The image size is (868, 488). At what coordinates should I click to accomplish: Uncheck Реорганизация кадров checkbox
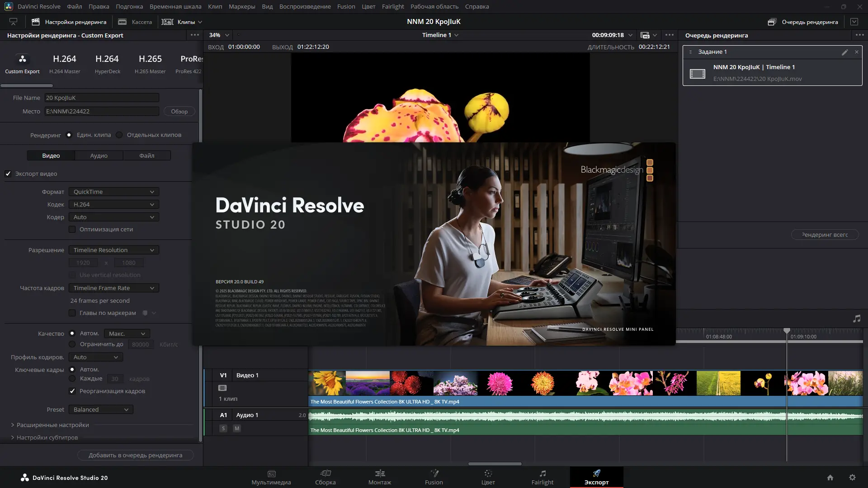72,391
